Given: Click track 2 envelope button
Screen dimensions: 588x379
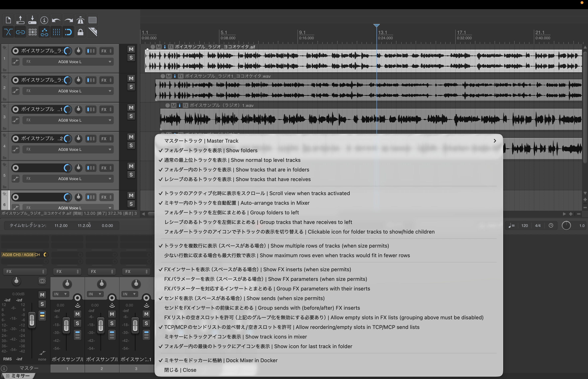Looking at the screenshot, I should pos(15,91).
